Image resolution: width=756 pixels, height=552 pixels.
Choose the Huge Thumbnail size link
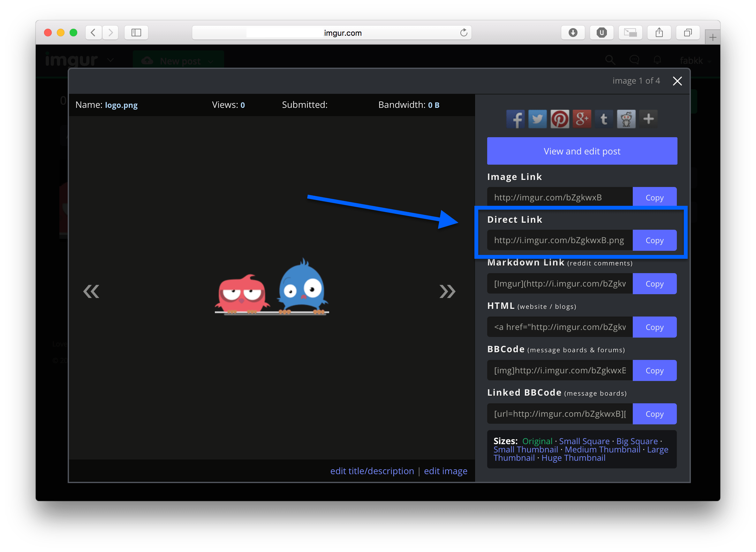click(x=573, y=458)
